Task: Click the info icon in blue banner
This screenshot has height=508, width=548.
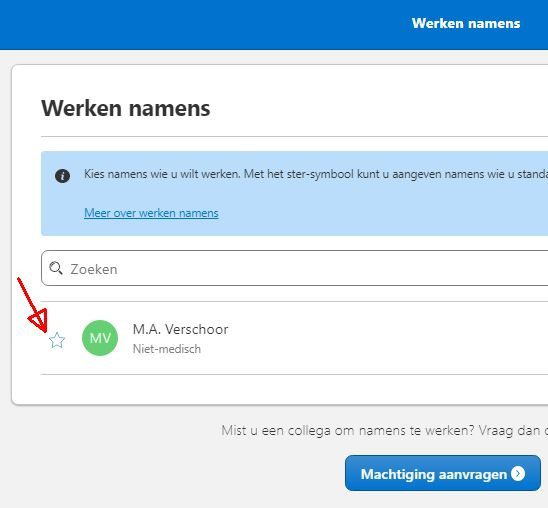Action: coord(63,176)
